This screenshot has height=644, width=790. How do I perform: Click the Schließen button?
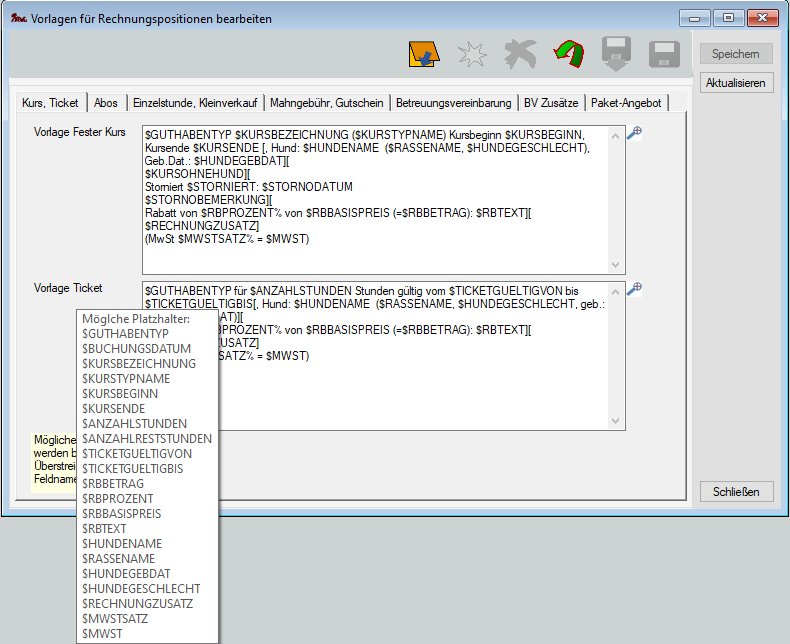(737, 491)
